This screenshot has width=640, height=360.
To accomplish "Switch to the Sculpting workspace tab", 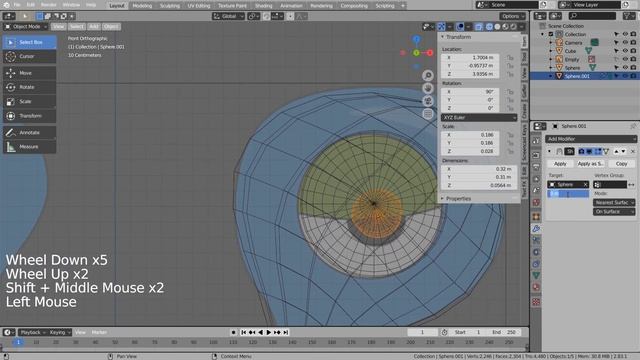I will [169, 6].
